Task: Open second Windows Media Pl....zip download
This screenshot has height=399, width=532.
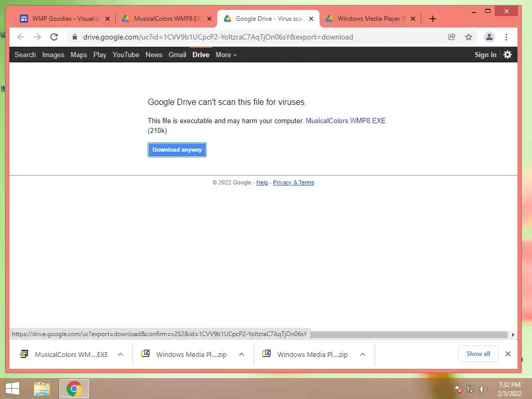Action: pos(306,354)
